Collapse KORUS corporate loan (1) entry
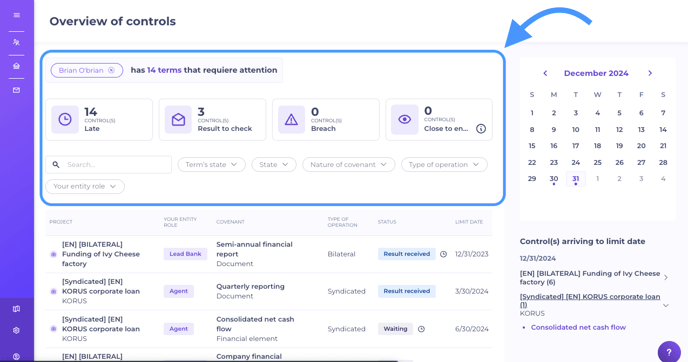688x362 pixels. coord(666,305)
